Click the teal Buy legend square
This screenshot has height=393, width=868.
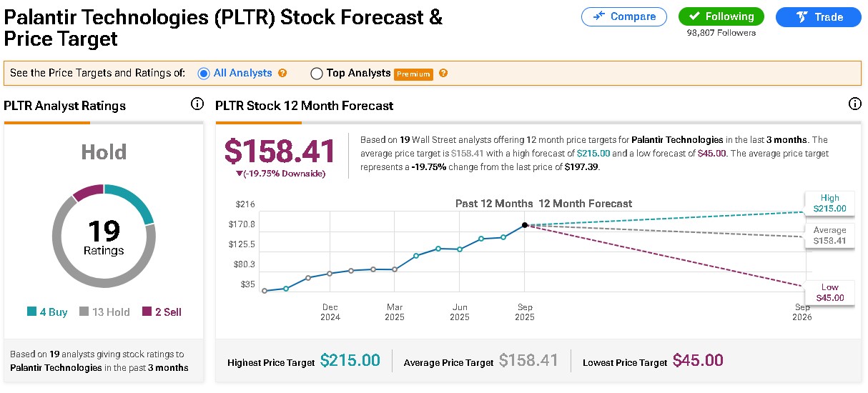click(31, 312)
